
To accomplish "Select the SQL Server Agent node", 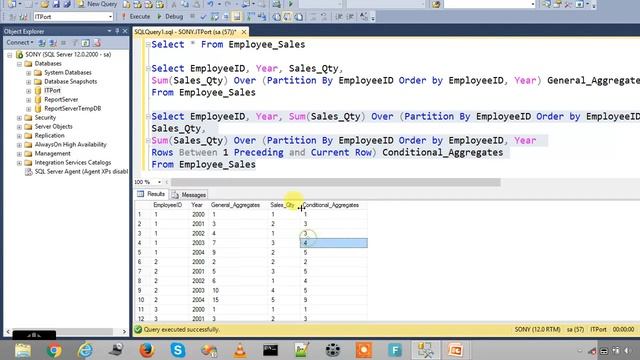I will (x=81, y=171).
